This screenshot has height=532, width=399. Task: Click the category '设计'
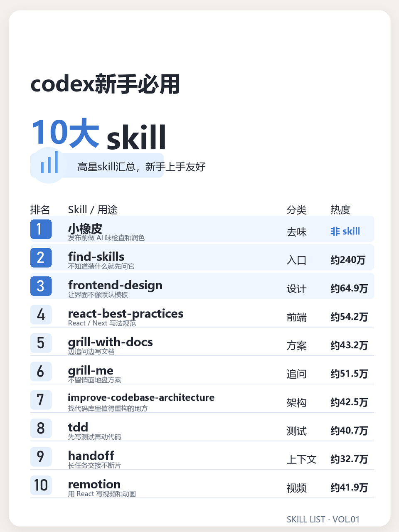(x=296, y=289)
